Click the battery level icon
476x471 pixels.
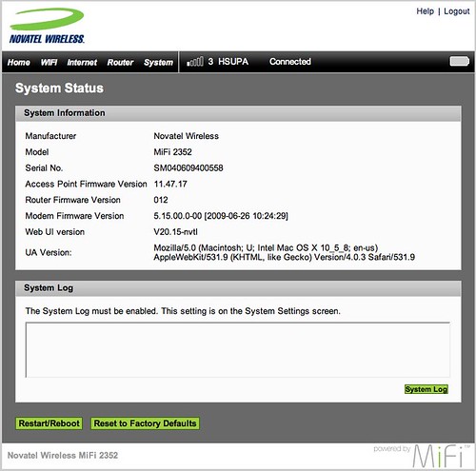[459, 61]
